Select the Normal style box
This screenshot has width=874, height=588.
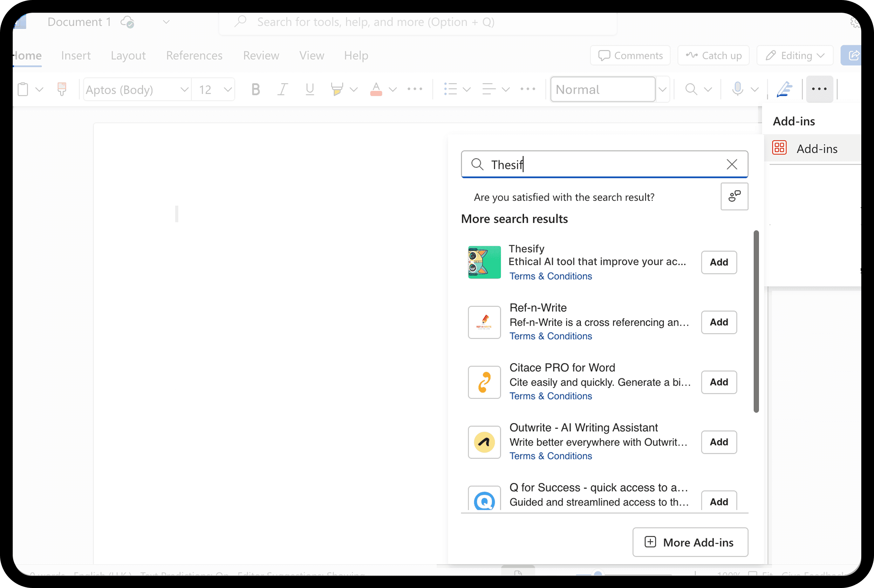pos(603,89)
